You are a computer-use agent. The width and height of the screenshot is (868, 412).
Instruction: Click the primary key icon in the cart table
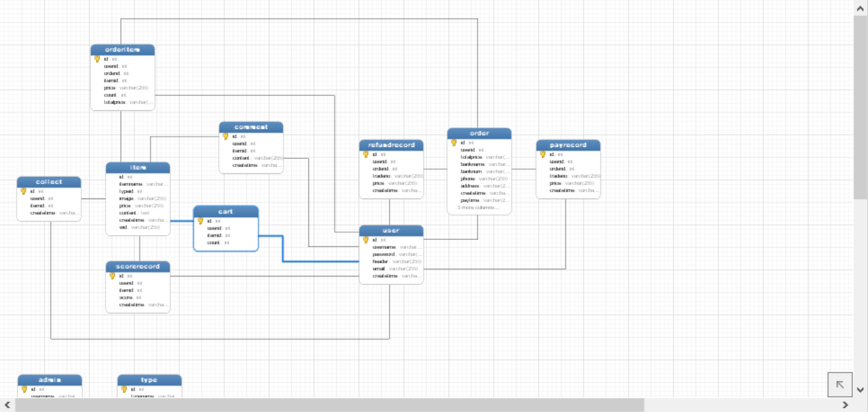click(199, 221)
